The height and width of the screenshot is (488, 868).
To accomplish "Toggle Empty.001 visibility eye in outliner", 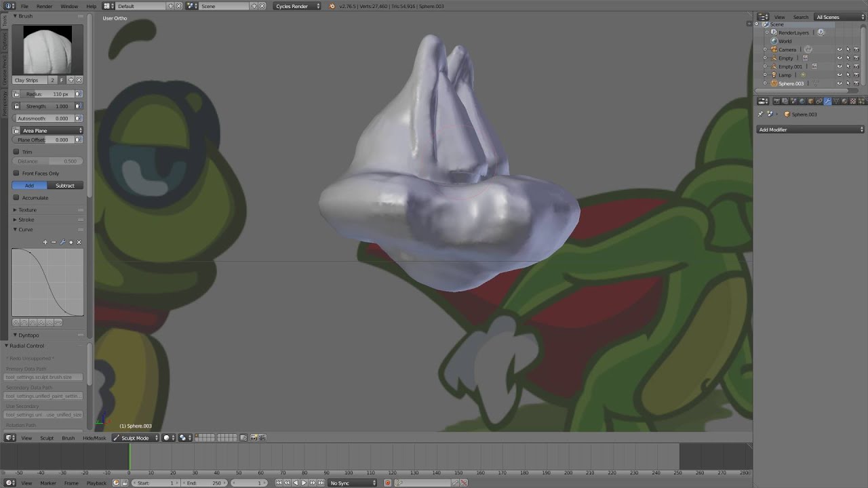I will [840, 66].
